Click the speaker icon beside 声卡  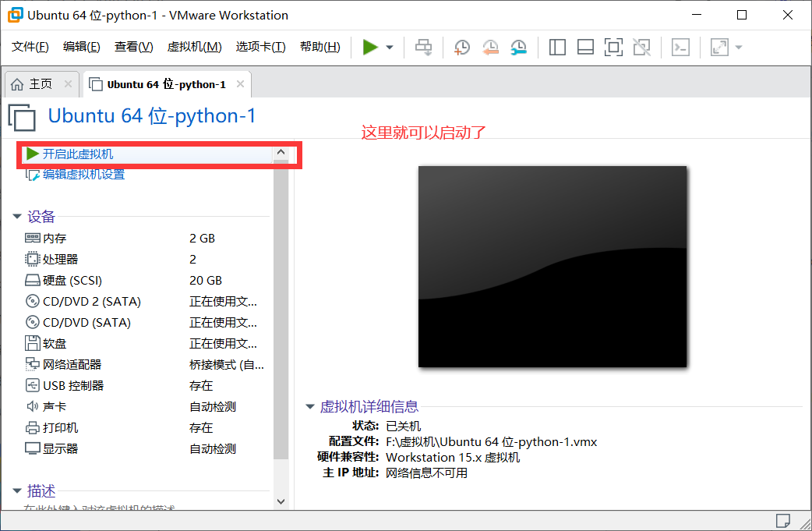(x=32, y=407)
